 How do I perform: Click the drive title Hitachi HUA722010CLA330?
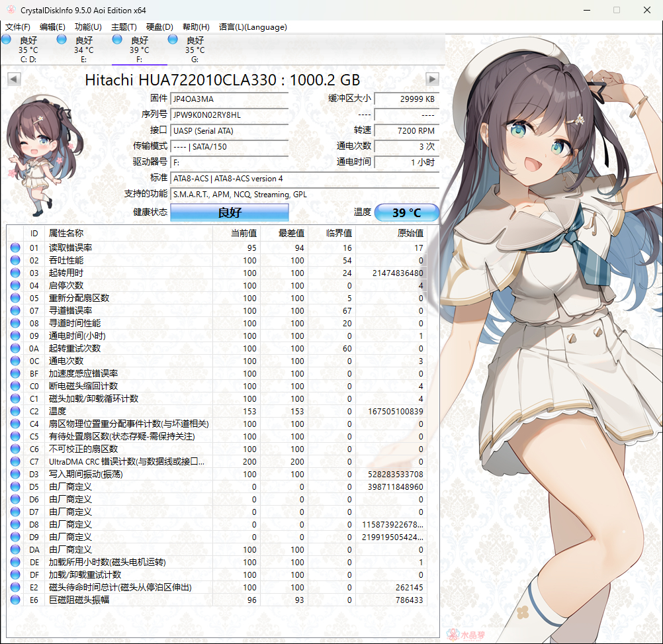[222, 80]
